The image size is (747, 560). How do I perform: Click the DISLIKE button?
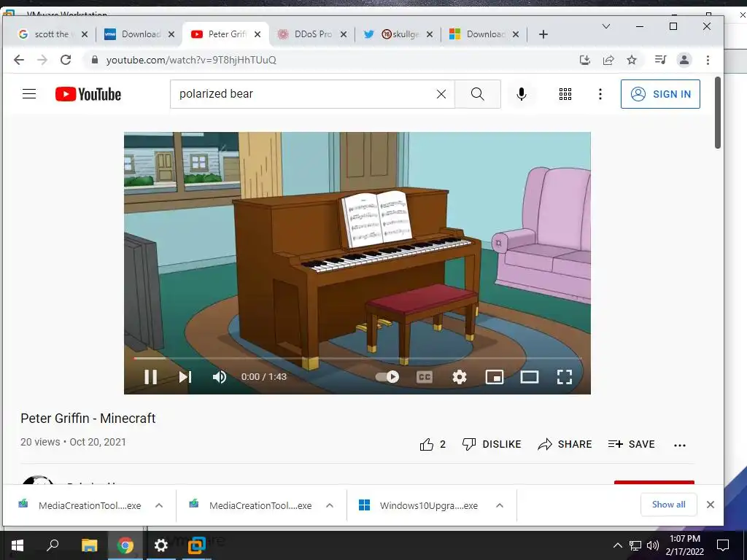pyautogui.click(x=492, y=444)
